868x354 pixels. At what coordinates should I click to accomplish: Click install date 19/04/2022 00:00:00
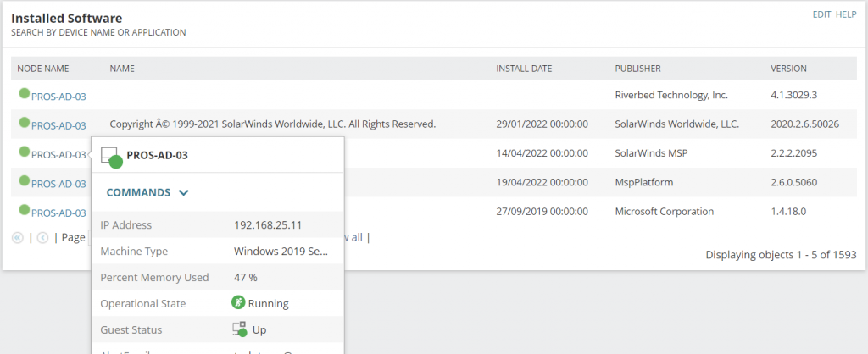[542, 183]
